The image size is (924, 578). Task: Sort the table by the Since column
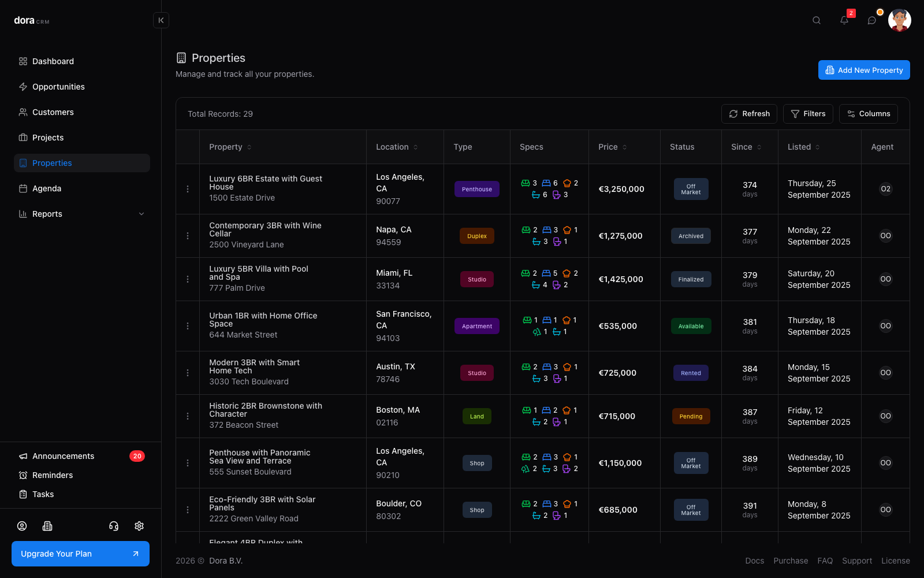[x=746, y=147]
